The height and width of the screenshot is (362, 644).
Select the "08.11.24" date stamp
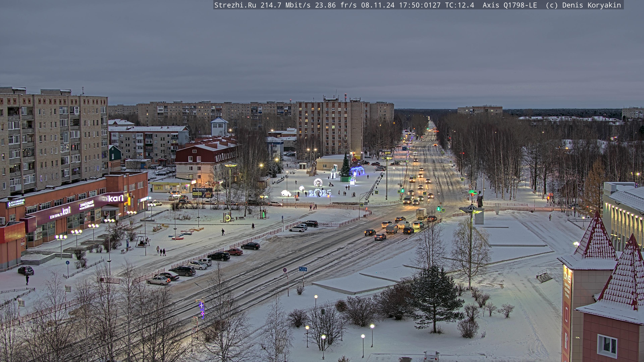click(x=378, y=5)
